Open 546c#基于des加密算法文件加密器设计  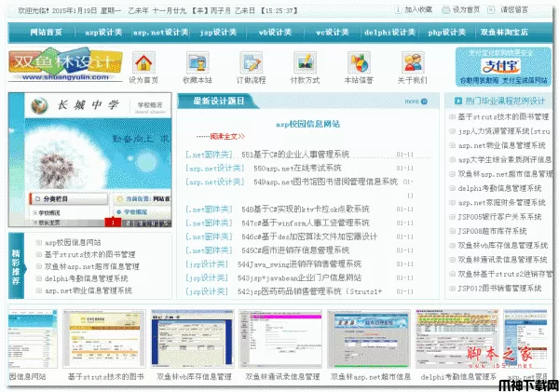click(309, 237)
